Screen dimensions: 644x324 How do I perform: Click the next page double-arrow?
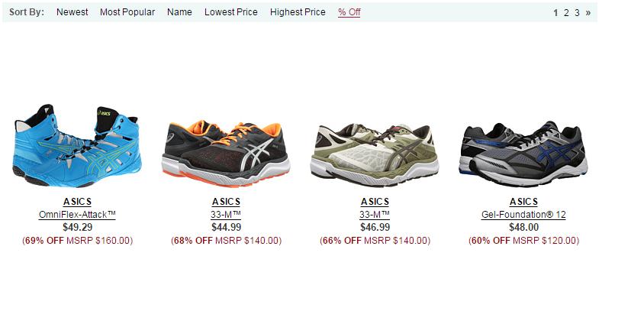pos(588,13)
